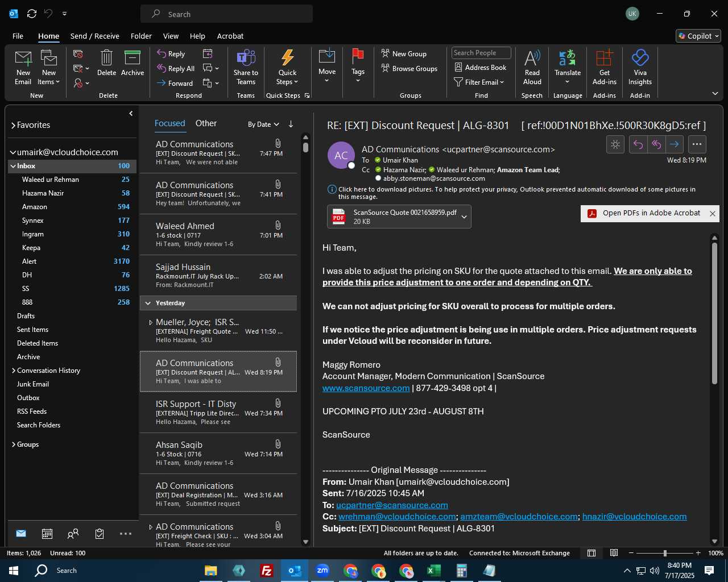Switch to the Other inbox tab
Screen dimensions: 728x582
point(206,123)
